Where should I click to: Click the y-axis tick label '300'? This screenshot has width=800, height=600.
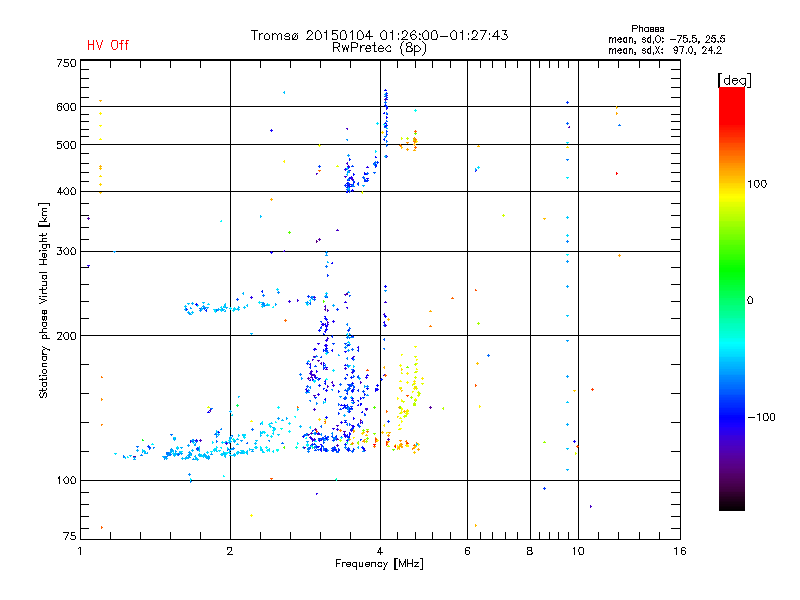(x=66, y=252)
